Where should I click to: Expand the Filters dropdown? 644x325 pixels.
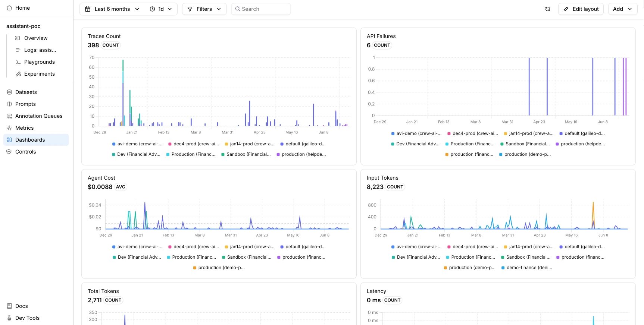coord(204,9)
